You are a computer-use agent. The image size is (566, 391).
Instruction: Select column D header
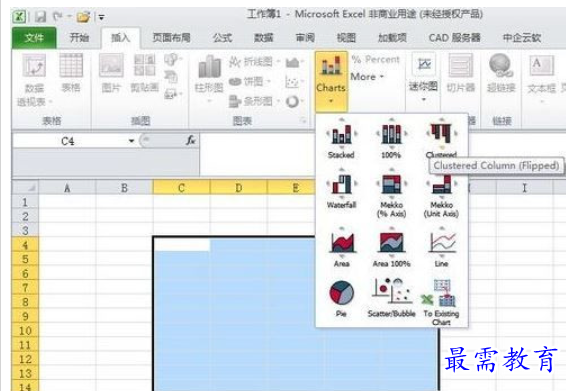point(238,188)
